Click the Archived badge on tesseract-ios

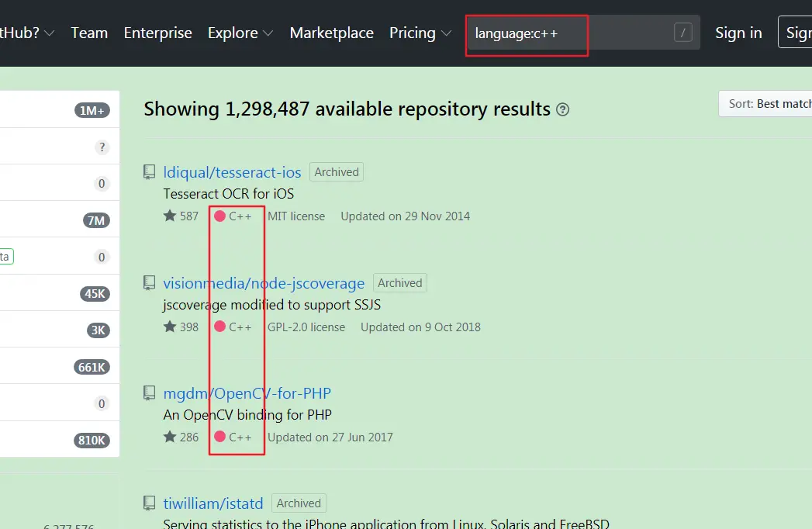337,172
